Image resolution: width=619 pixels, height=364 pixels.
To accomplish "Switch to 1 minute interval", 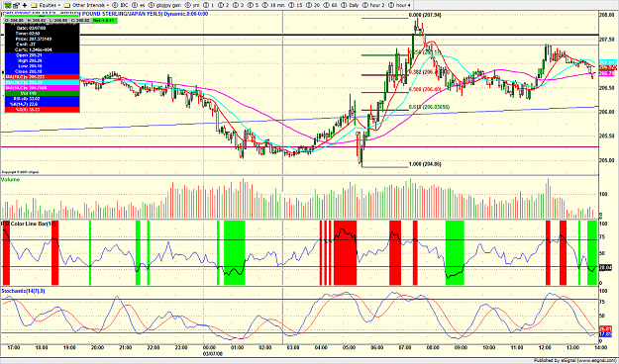I will pos(209,5).
